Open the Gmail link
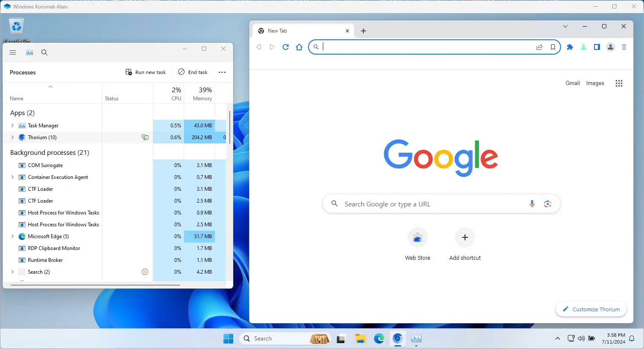Viewport: 644px width, 349px height. tap(572, 83)
